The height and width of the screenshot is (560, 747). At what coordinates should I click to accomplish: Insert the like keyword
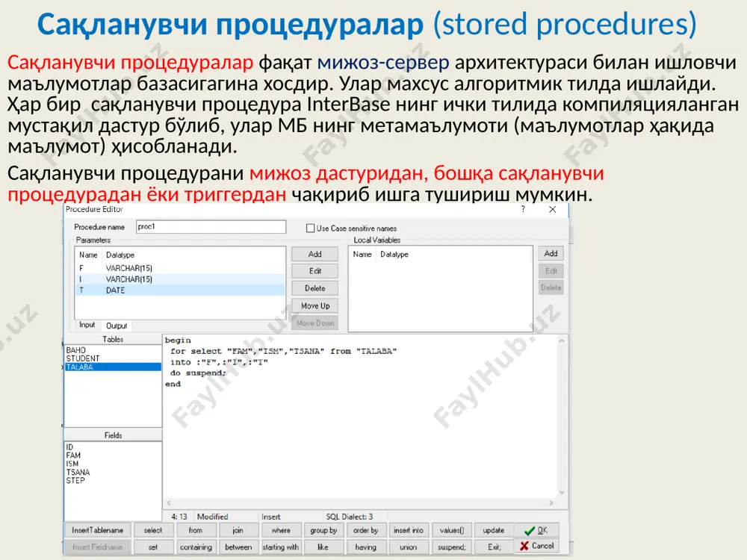(x=323, y=547)
